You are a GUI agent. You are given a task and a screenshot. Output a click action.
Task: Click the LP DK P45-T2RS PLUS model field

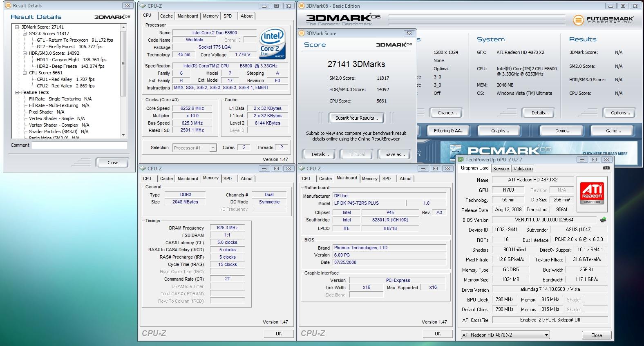[369, 203]
